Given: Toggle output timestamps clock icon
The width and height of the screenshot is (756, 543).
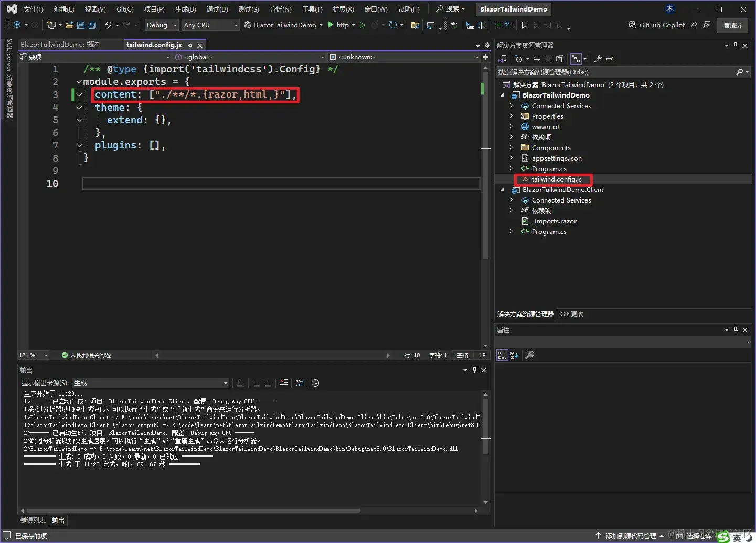Looking at the screenshot, I should [x=315, y=383].
